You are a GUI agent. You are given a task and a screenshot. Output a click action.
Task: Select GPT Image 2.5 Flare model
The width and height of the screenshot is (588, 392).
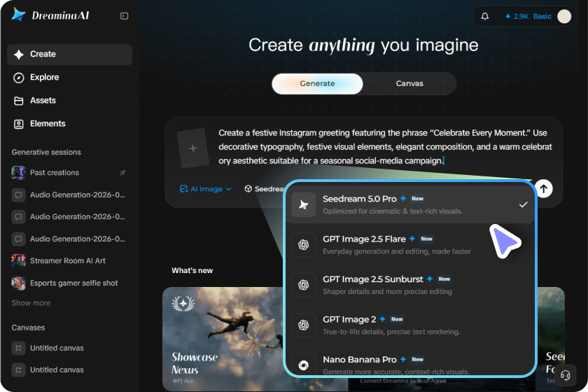click(x=411, y=244)
